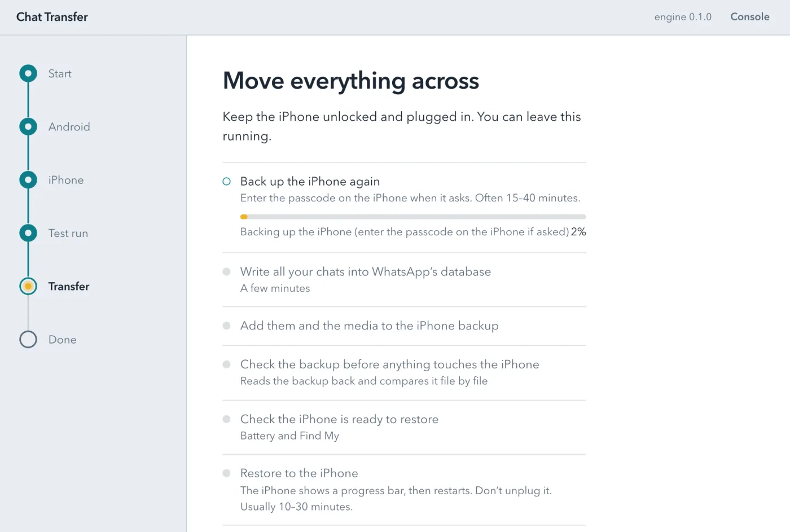790x532 pixels.
Task: Go to the iPhone step label
Action: tap(66, 180)
